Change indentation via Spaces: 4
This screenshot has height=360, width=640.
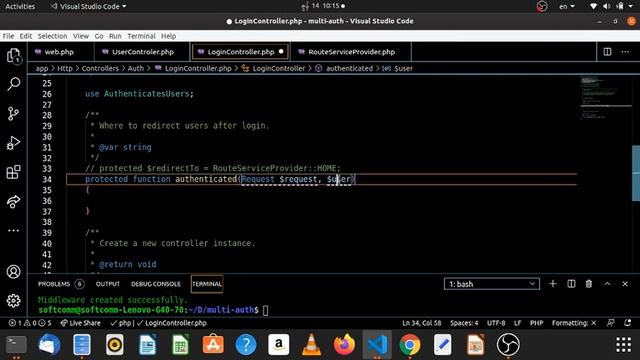coord(464,323)
